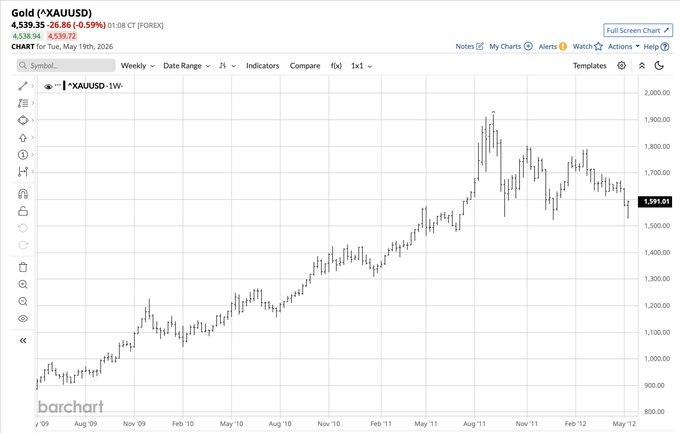Select the price range measure tool
The width and height of the screenshot is (680, 433).
click(x=23, y=172)
